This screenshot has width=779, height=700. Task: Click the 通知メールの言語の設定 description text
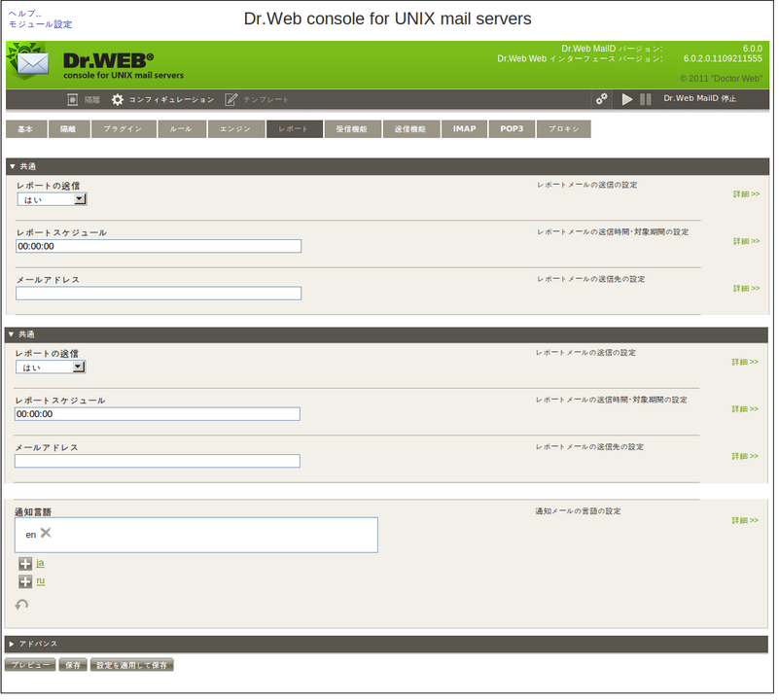click(x=581, y=513)
